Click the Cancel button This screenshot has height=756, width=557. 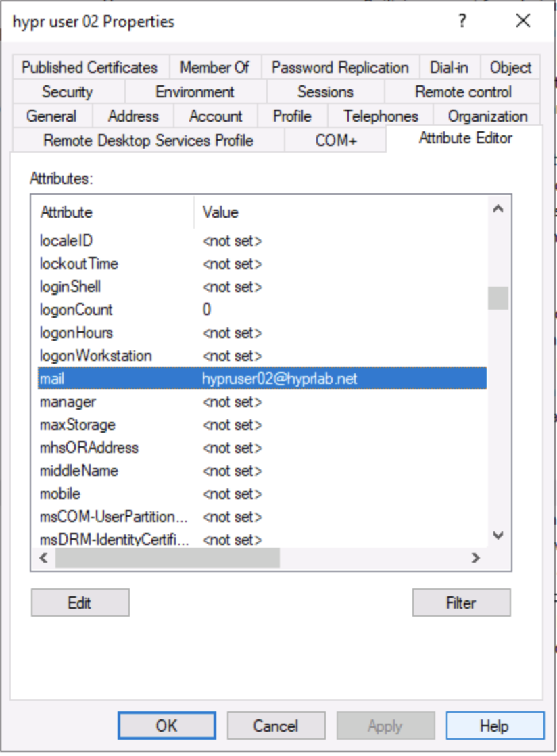click(276, 725)
